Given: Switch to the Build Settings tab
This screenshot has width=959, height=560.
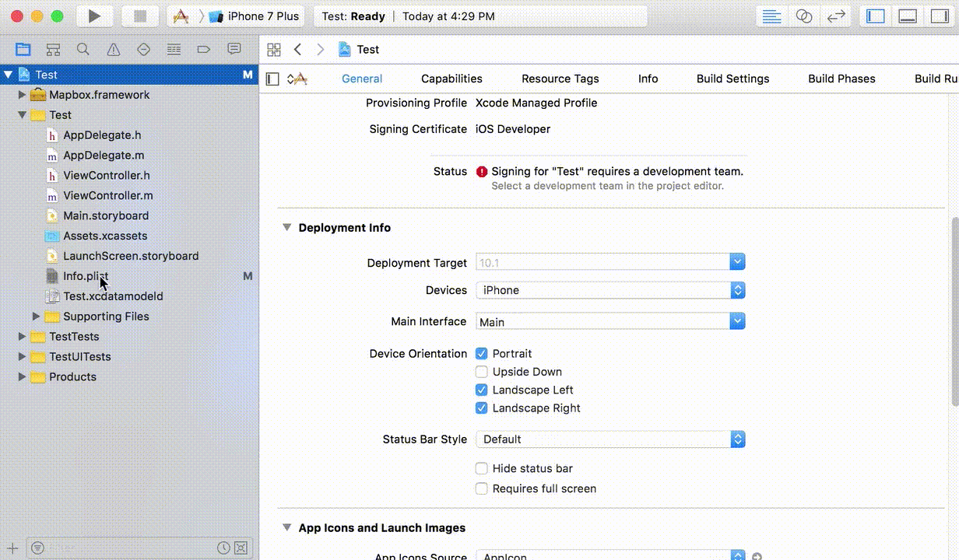Looking at the screenshot, I should [732, 79].
